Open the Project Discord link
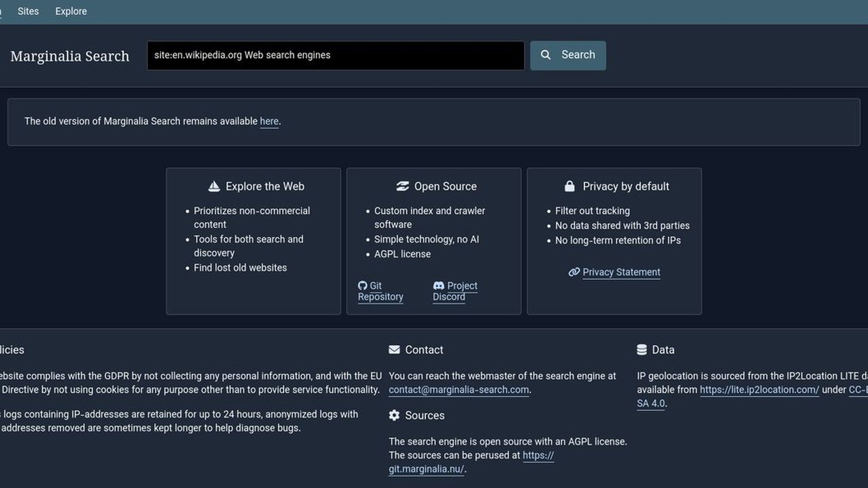Viewport: 868px width, 488px height. pyautogui.click(x=455, y=291)
